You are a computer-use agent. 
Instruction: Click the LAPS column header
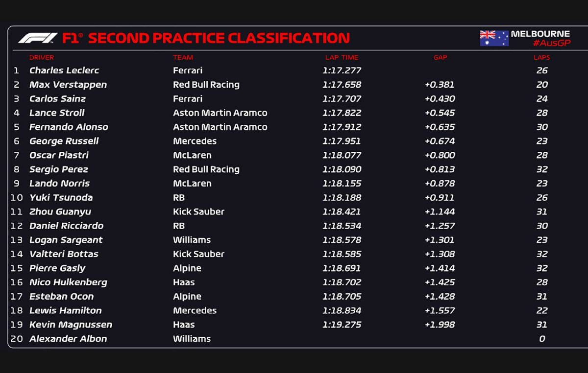(x=541, y=57)
